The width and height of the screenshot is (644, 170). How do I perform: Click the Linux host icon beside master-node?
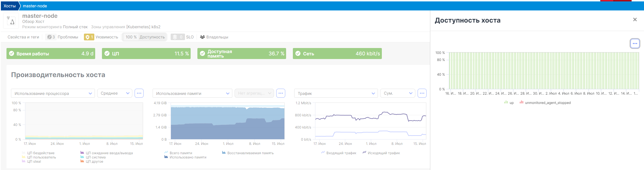[x=11, y=21]
